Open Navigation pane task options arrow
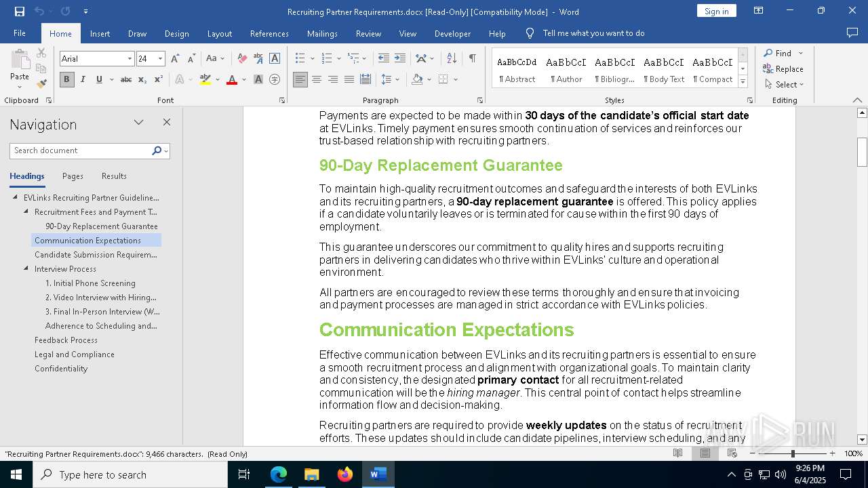The image size is (868, 488). (x=138, y=123)
